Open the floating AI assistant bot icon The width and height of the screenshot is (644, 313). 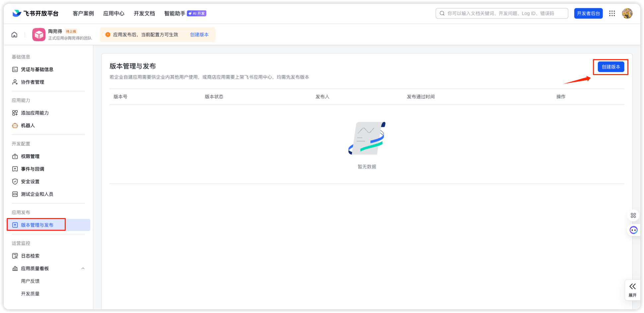(x=634, y=230)
